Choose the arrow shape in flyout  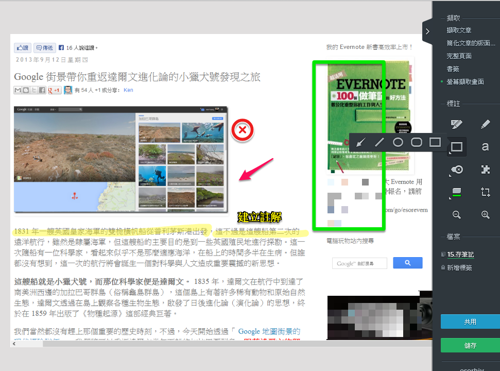(360, 143)
